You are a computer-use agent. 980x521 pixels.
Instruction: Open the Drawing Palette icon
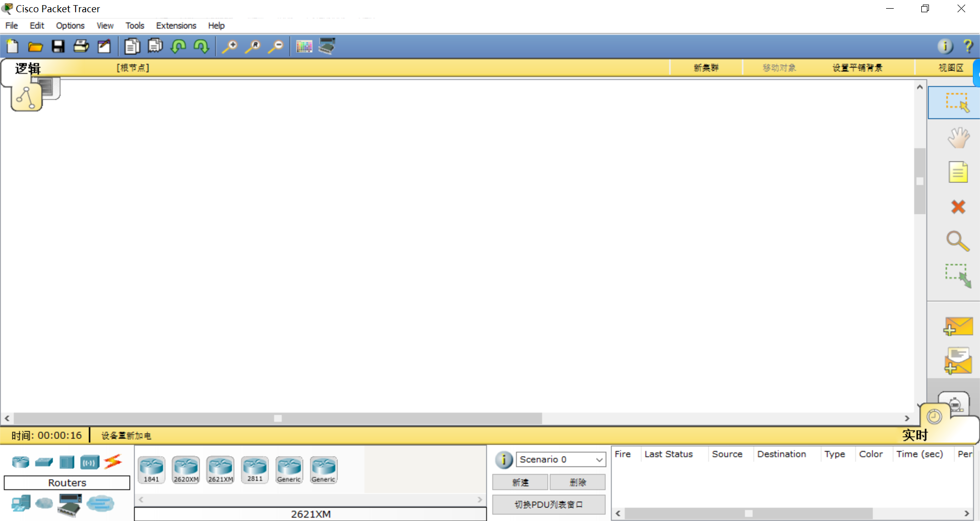click(x=304, y=46)
